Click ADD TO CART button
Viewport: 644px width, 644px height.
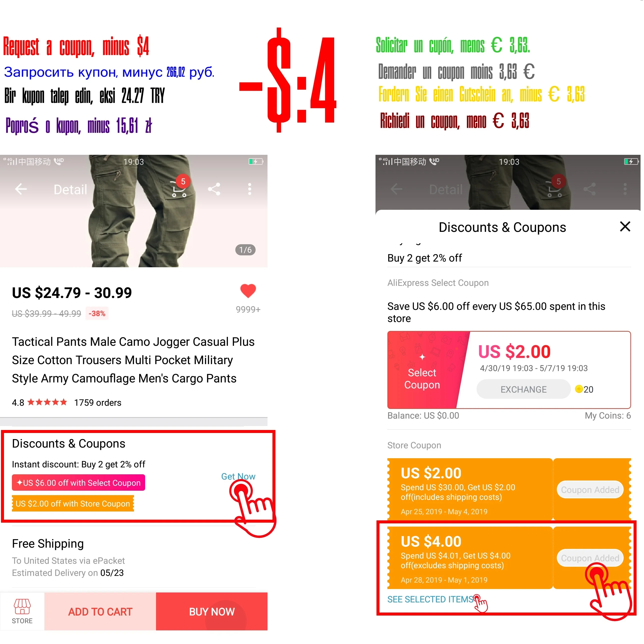point(101,611)
